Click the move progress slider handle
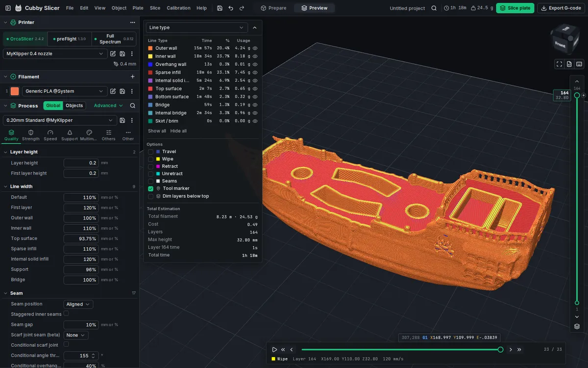This screenshot has height=368, width=588. point(500,349)
